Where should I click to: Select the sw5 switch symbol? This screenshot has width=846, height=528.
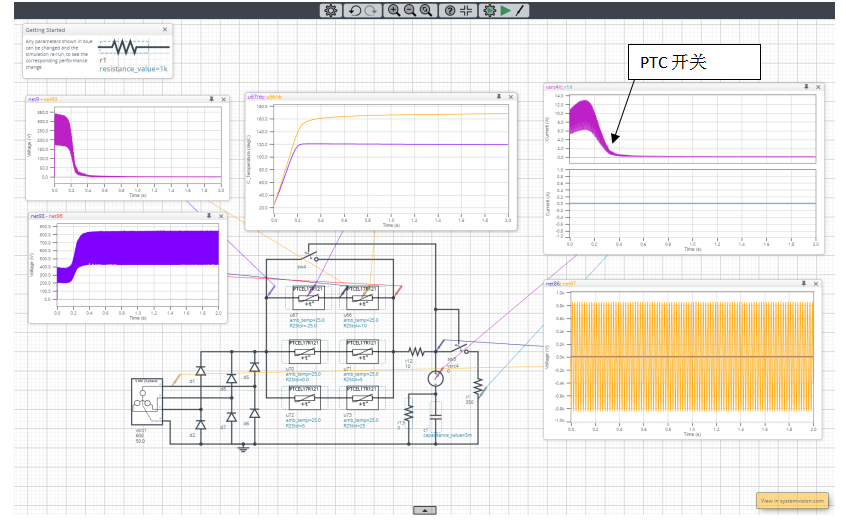pyautogui.click(x=459, y=348)
